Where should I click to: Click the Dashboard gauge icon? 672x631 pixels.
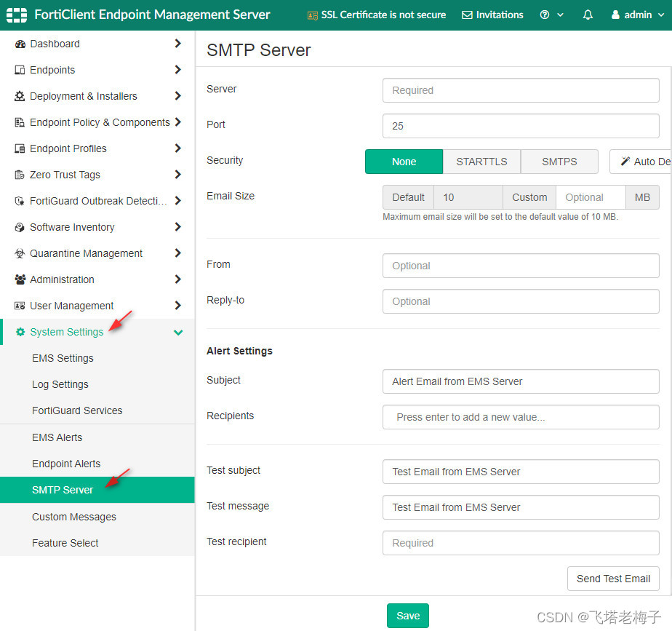coord(20,44)
